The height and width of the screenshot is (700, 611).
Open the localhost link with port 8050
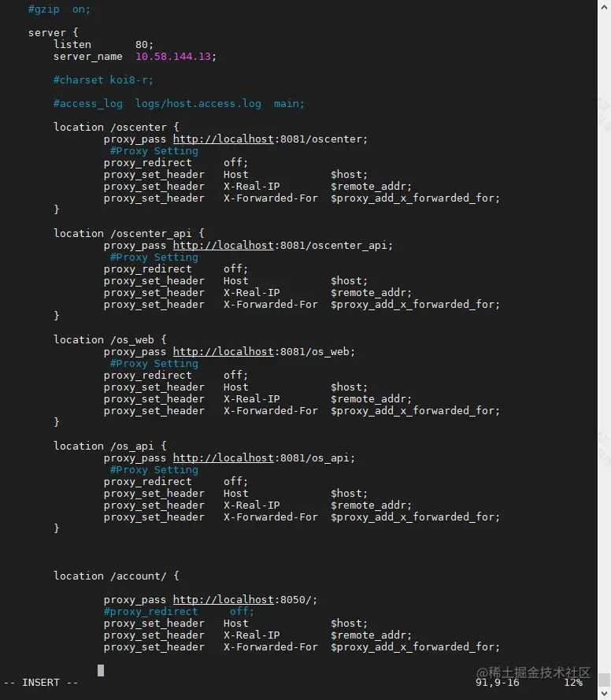pyautogui.click(x=224, y=600)
